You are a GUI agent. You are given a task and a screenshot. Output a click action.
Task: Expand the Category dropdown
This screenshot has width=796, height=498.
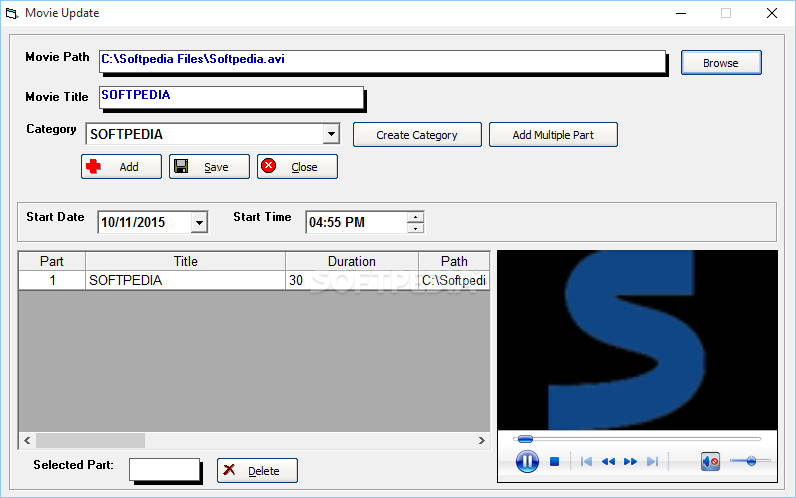[x=331, y=134]
